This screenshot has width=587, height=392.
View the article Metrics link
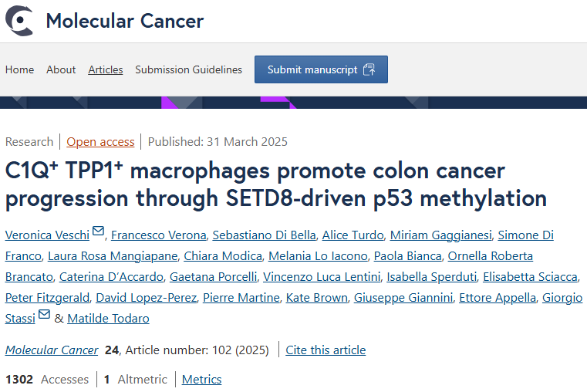[x=202, y=380]
